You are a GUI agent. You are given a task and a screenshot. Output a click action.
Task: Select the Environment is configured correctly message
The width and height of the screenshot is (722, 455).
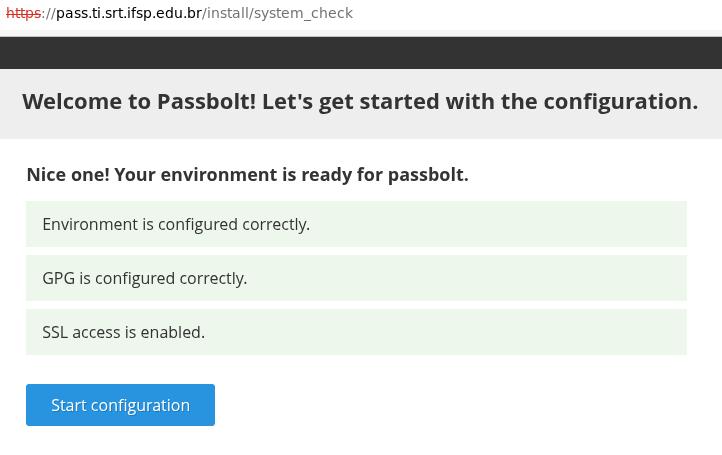point(176,224)
